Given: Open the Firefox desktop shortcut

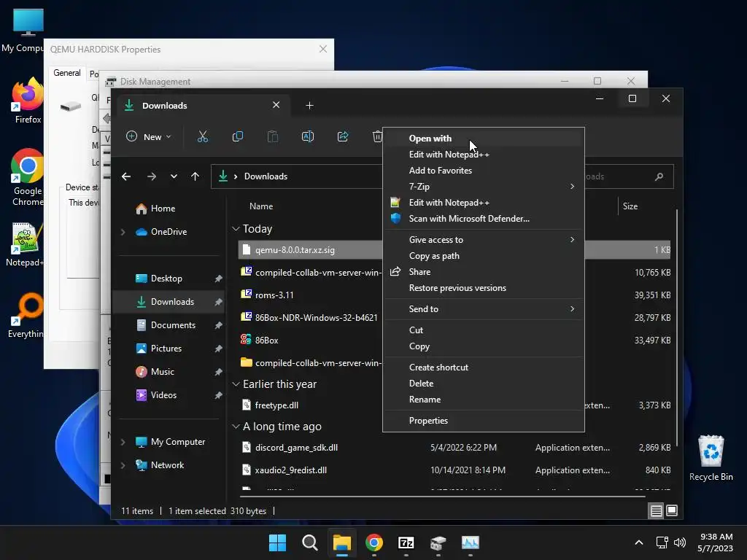Looking at the screenshot, I should tap(28, 101).
